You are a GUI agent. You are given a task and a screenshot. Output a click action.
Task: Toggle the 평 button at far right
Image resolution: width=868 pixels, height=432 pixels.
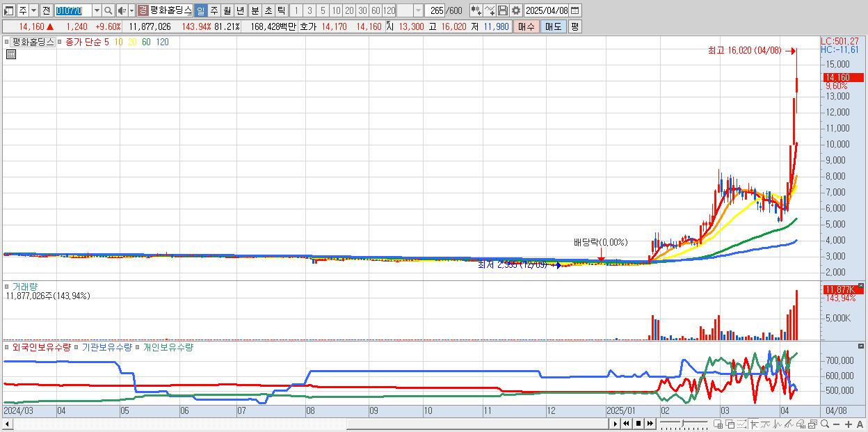tap(574, 26)
